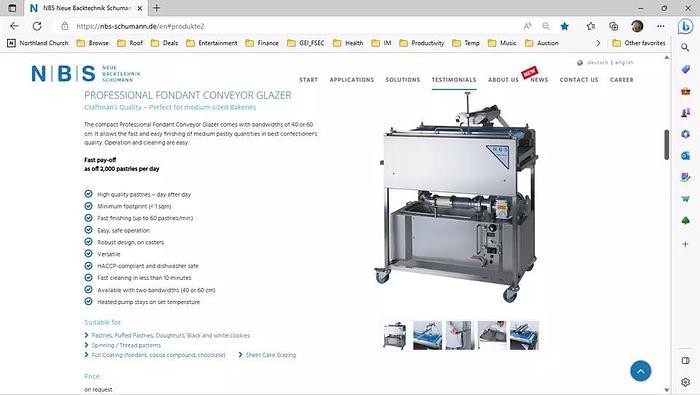
Task: Open the TESTIMONIALS menu item
Action: 454,80
